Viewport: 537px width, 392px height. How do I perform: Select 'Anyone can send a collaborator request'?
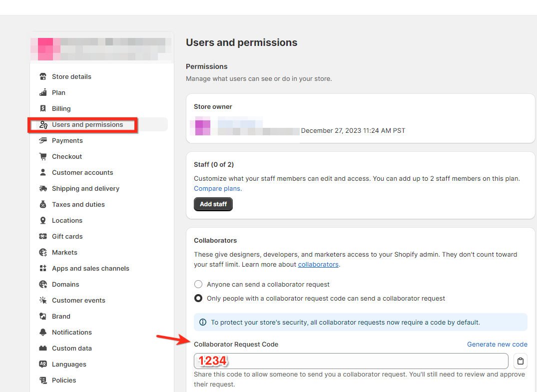point(198,284)
